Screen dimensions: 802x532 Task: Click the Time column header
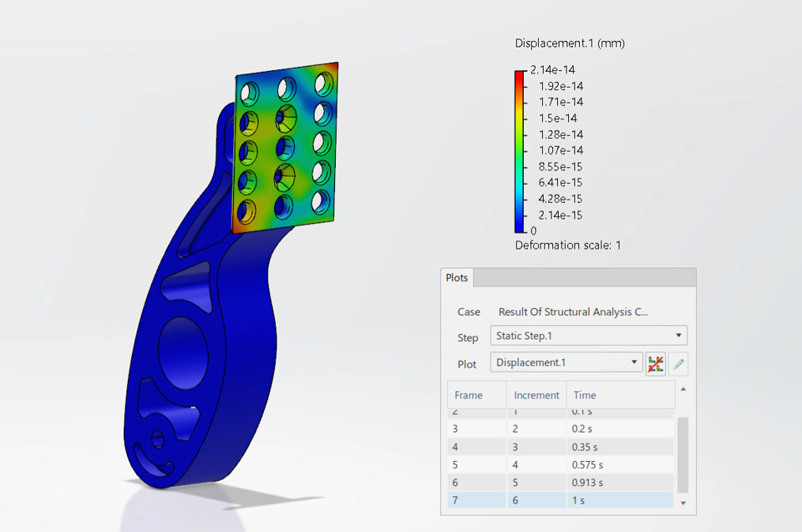(x=621, y=395)
